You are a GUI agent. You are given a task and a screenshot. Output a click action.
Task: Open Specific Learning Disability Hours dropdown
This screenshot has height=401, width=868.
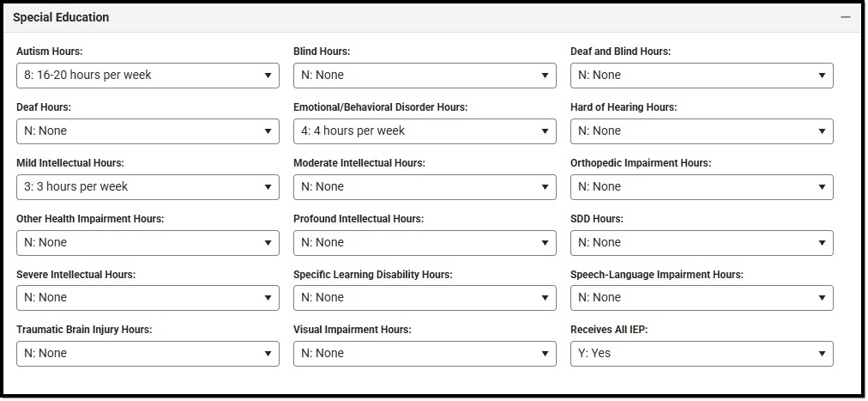[x=425, y=298]
